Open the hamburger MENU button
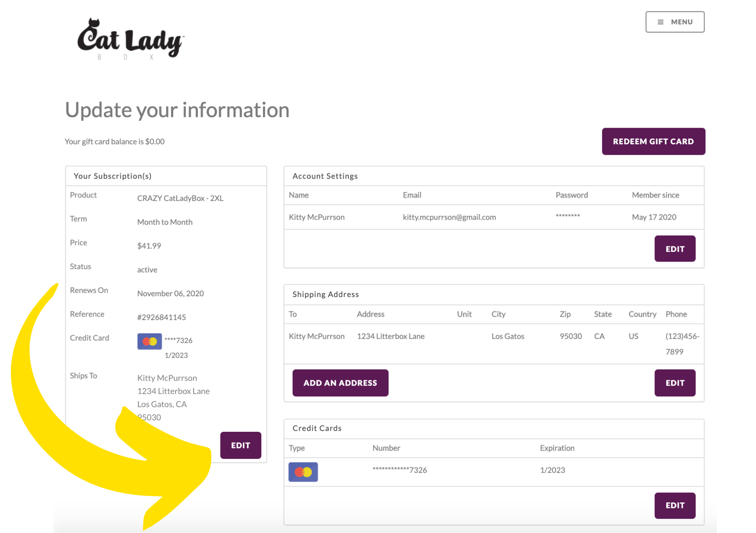Screen dimensions: 756x533 pos(674,22)
